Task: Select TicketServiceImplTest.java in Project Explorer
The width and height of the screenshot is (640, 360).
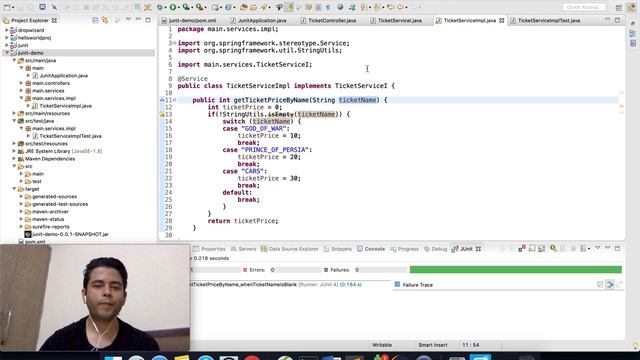Action: coord(67,136)
